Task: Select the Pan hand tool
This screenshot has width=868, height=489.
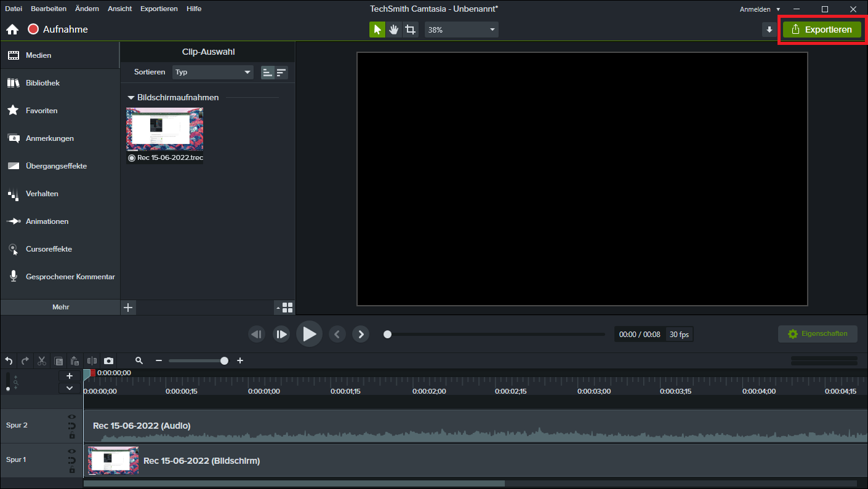Action: click(394, 30)
